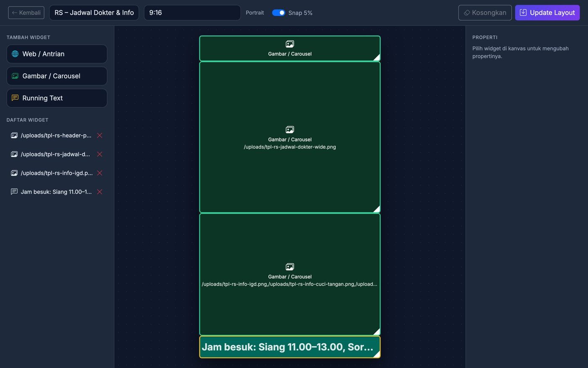Image resolution: width=588 pixels, height=368 pixels.
Task: Click image icon inside top header canvas widget
Action: click(290, 44)
